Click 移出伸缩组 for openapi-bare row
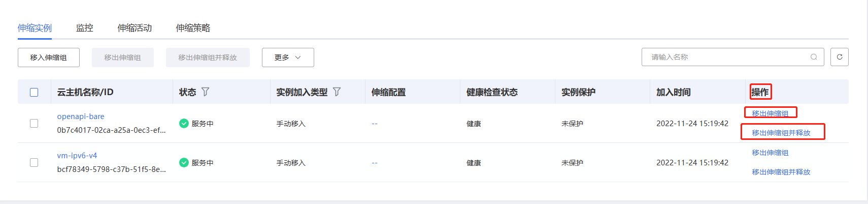The image size is (868, 204). click(770, 113)
